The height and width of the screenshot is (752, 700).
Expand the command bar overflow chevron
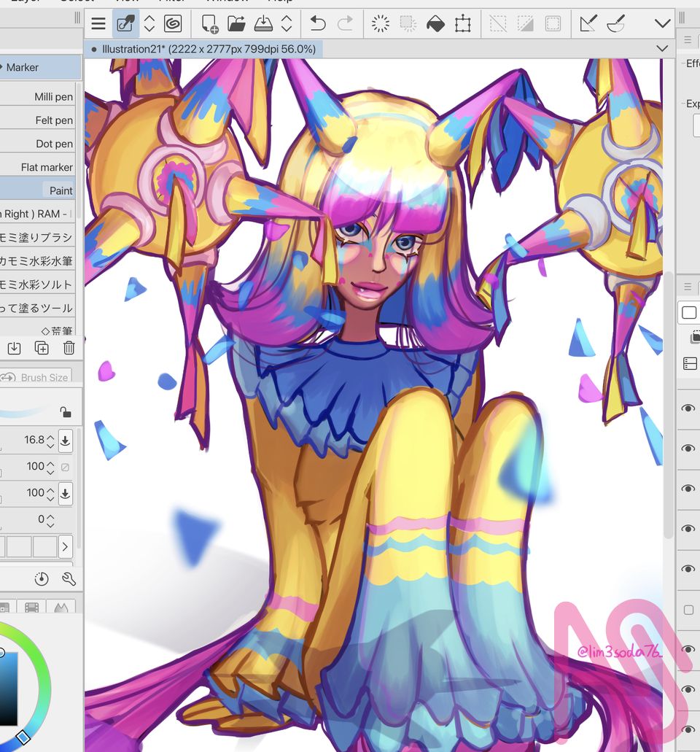pyautogui.click(x=662, y=24)
